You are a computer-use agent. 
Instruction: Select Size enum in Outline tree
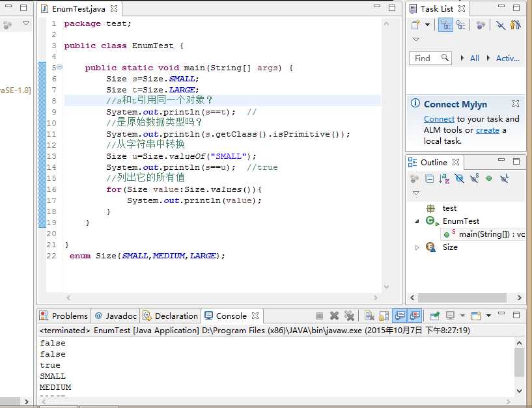[x=450, y=247]
